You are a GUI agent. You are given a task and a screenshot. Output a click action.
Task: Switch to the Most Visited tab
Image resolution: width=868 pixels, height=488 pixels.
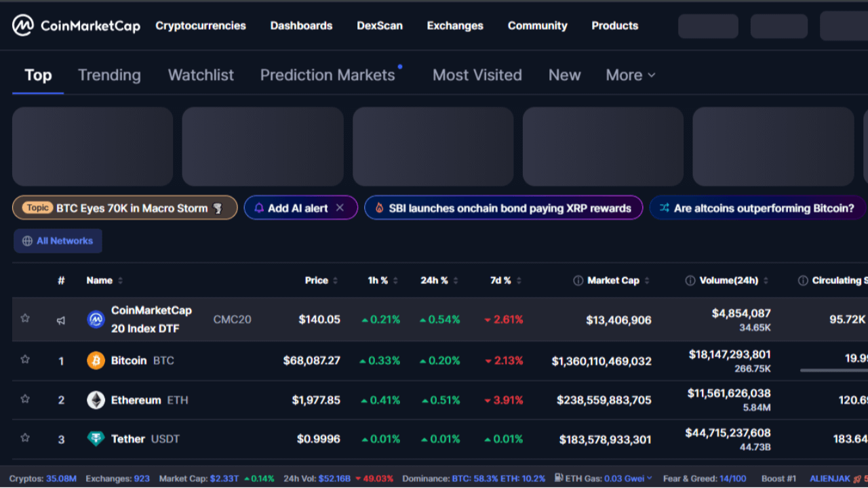pos(477,75)
